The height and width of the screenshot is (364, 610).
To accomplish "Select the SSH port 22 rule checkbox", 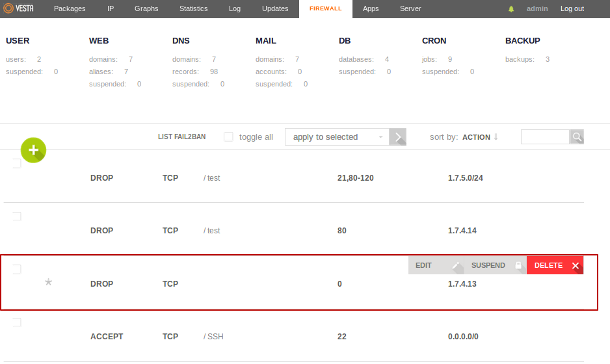I will pos(17,322).
